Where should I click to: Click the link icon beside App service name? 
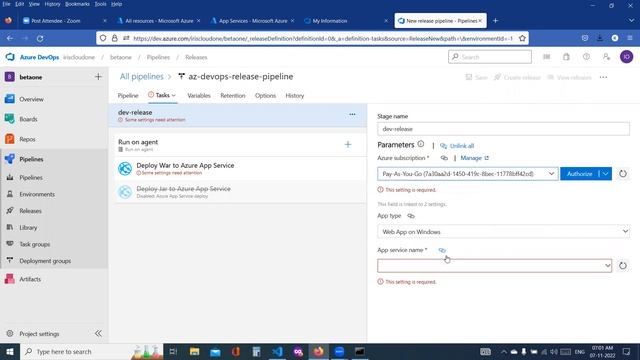pos(442,250)
